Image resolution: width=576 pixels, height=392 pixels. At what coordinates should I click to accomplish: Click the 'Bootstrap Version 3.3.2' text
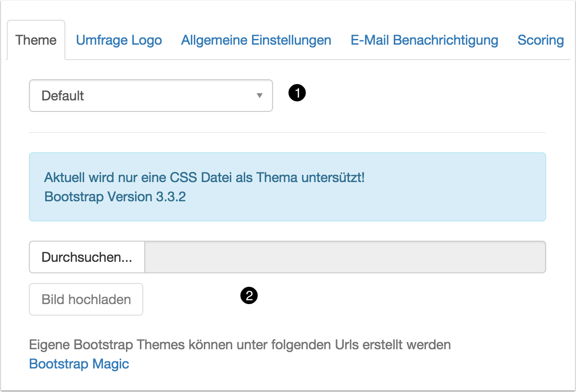pyautogui.click(x=115, y=197)
